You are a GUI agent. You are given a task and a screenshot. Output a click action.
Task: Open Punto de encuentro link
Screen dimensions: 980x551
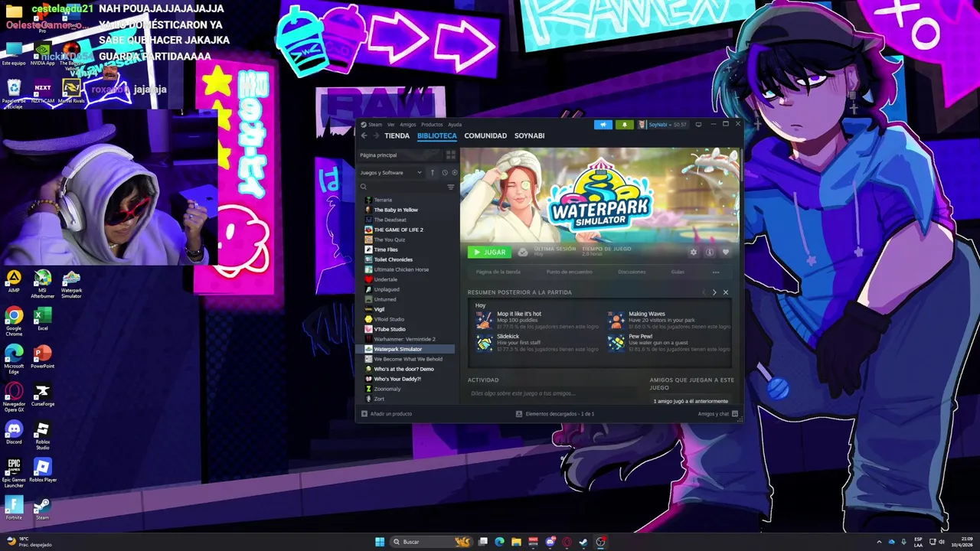point(569,272)
